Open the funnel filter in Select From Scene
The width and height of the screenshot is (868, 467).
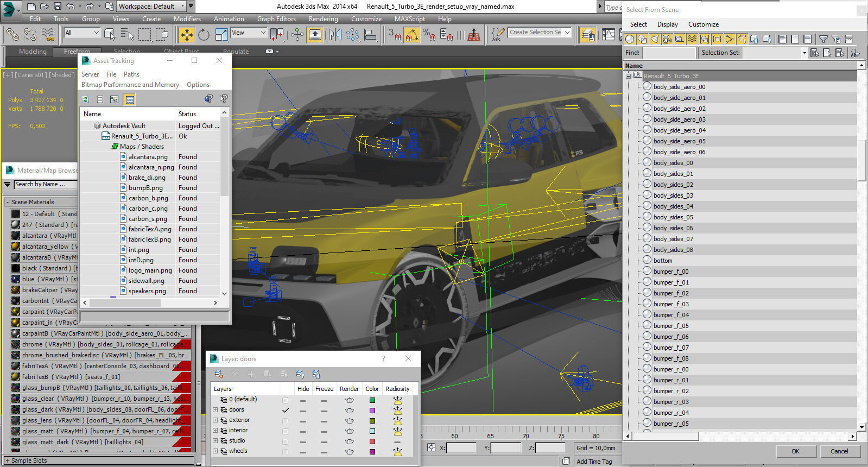click(x=823, y=39)
